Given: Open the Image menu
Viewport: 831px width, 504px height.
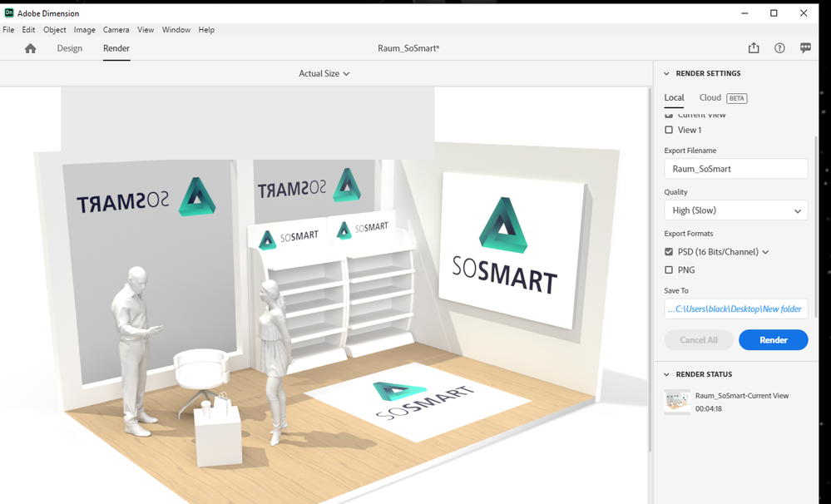Looking at the screenshot, I should click(x=84, y=30).
